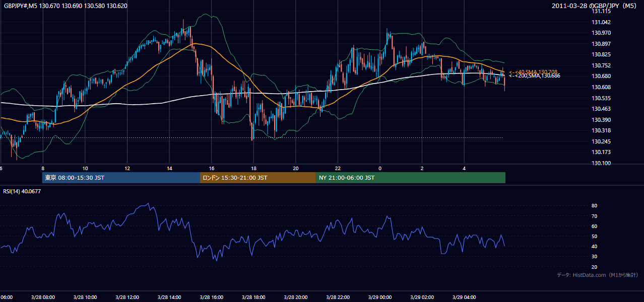Click the 130.970 price axis label
Image resolution: width=644 pixels, height=302 pixels.
[x=601, y=33]
